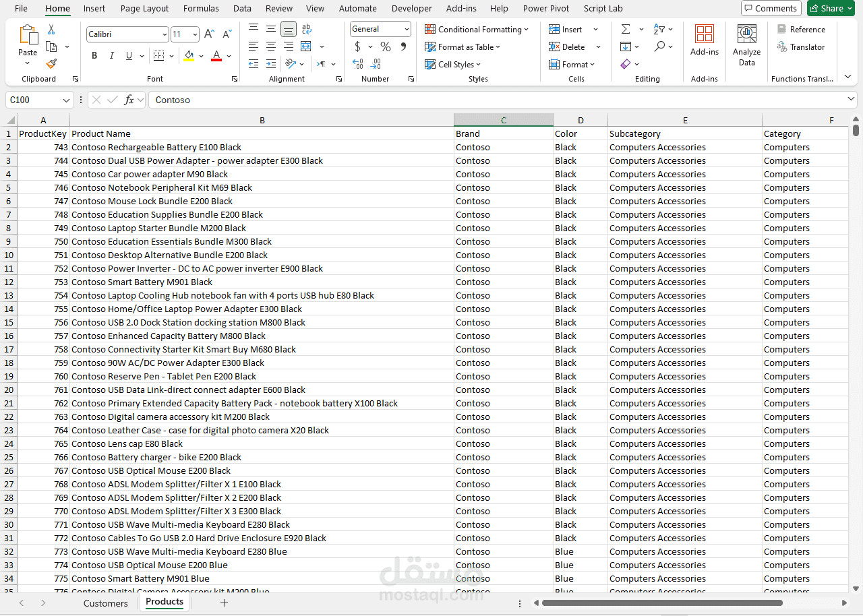Click the Cut scissors icon

click(51, 30)
